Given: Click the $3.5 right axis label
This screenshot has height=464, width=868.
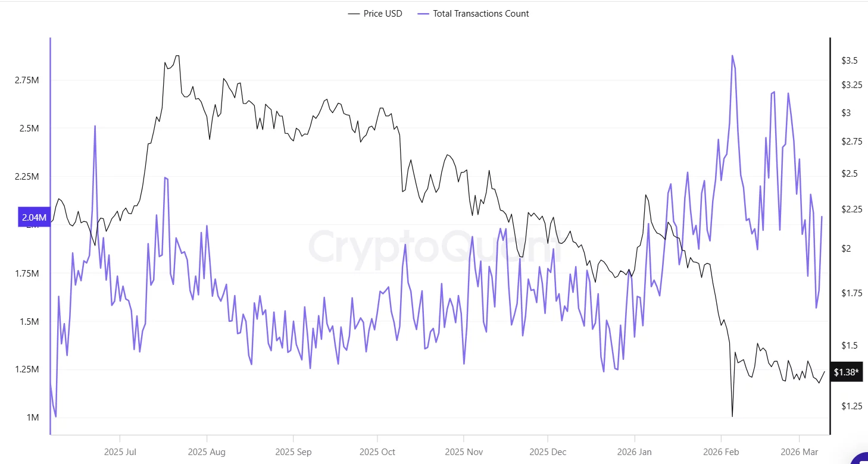Looking at the screenshot, I should (849, 61).
